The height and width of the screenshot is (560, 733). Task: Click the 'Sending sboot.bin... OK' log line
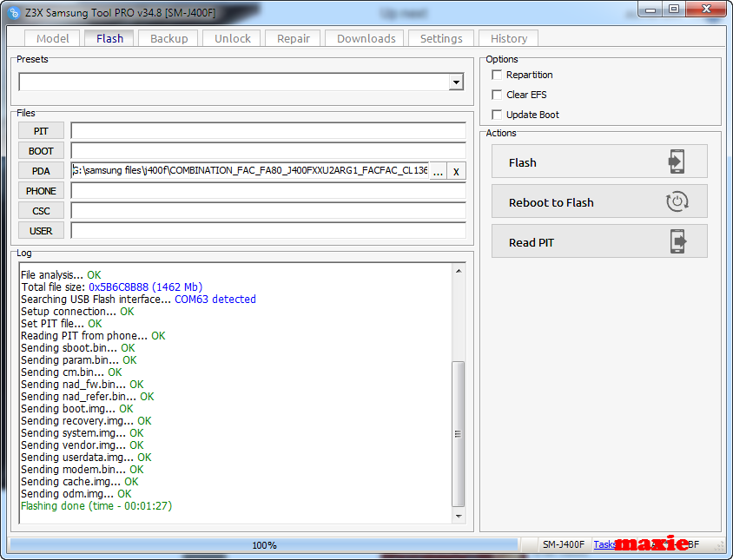pos(77,348)
